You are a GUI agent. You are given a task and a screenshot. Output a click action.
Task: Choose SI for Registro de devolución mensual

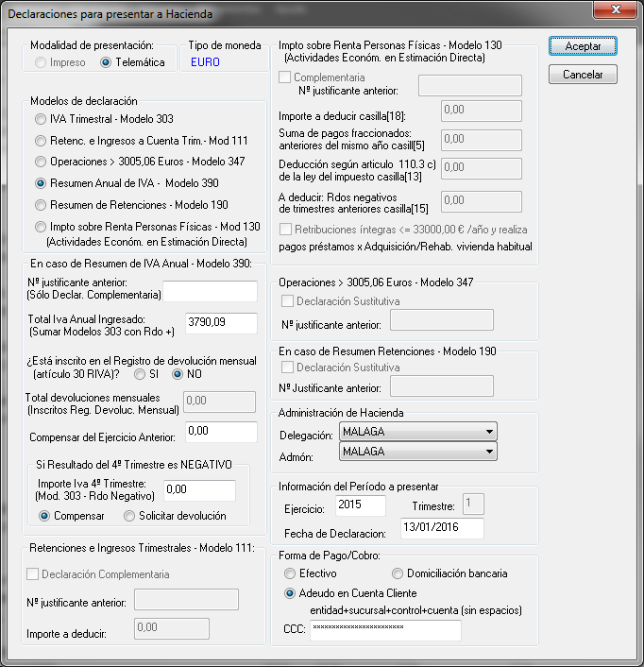(x=146, y=374)
